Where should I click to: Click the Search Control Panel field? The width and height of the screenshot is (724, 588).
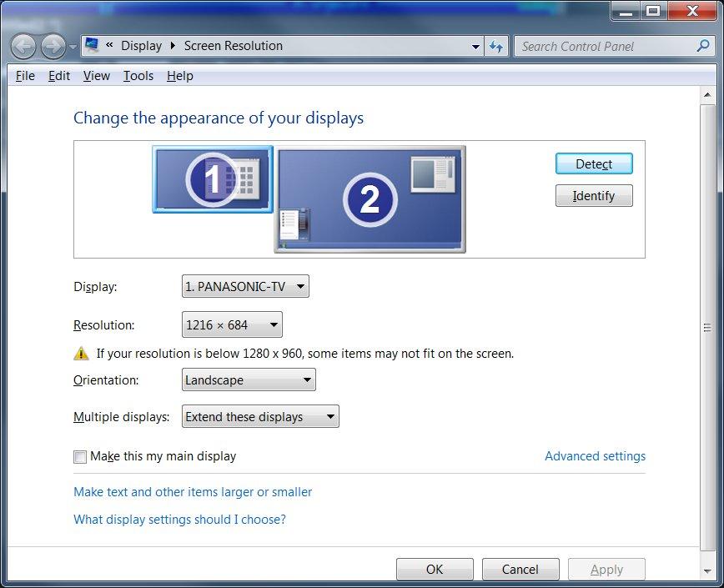pyautogui.click(x=615, y=46)
